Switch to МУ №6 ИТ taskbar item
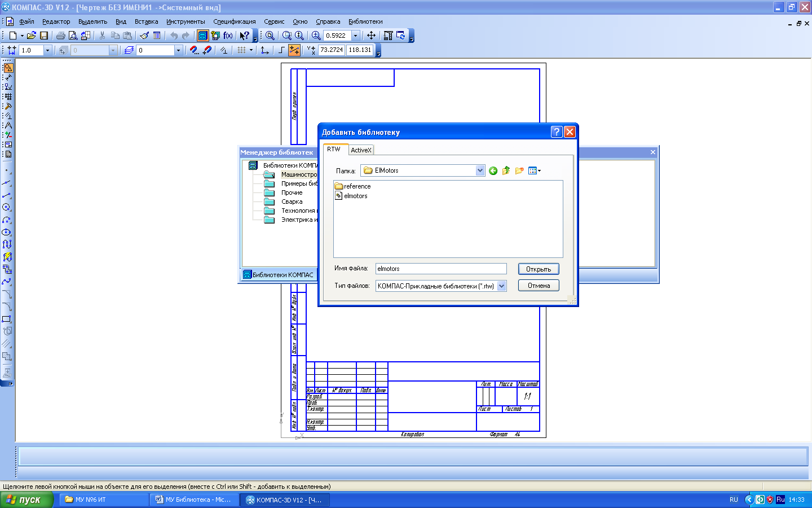 103,500
